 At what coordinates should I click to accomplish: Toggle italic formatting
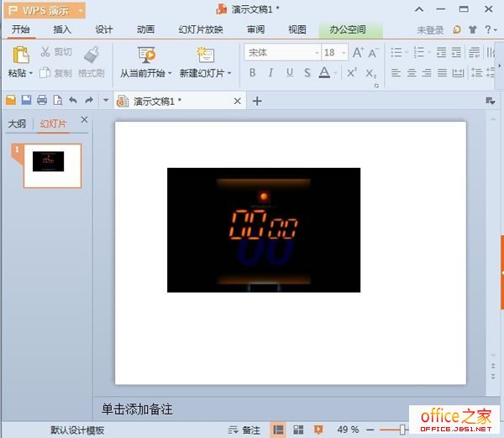[270, 73]
